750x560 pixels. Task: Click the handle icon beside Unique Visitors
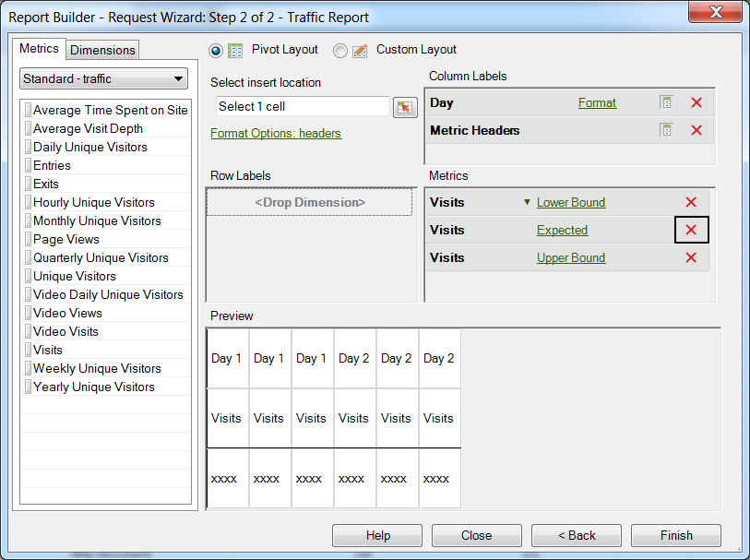point(29,277)
